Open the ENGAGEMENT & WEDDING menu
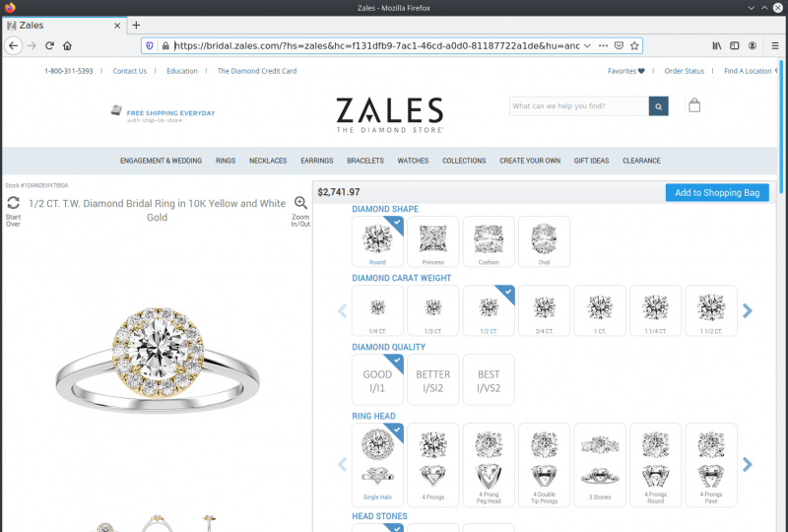Screen dimensions: 788x532 pos(161,161)
